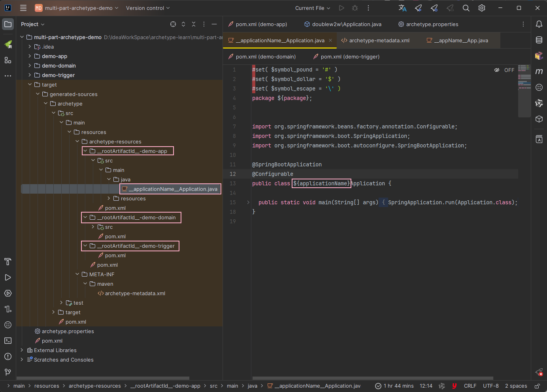Open the Build hammer tool window
Image resolution: width=547 pixels, height=392 pixels.
pos(8,262)
